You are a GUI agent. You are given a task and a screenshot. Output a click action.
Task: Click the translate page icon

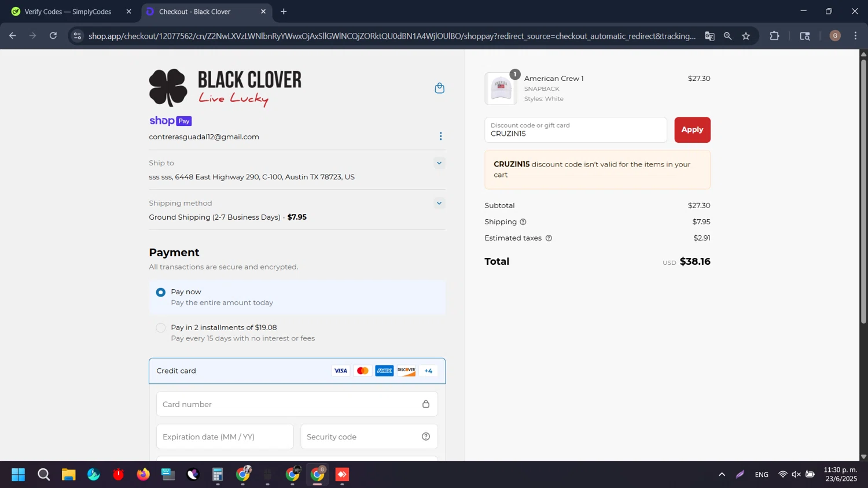[x=709, y=36]
